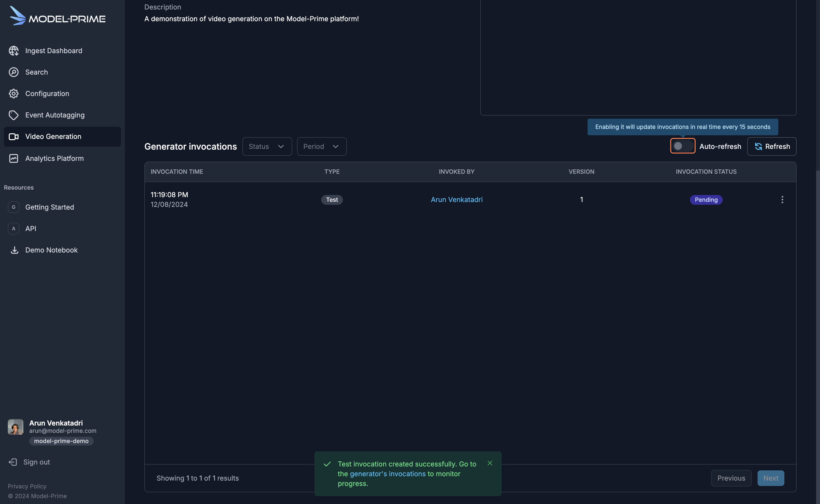Click the Previous page button
This screenshot has width=820, height=504.
coord(731,478)
